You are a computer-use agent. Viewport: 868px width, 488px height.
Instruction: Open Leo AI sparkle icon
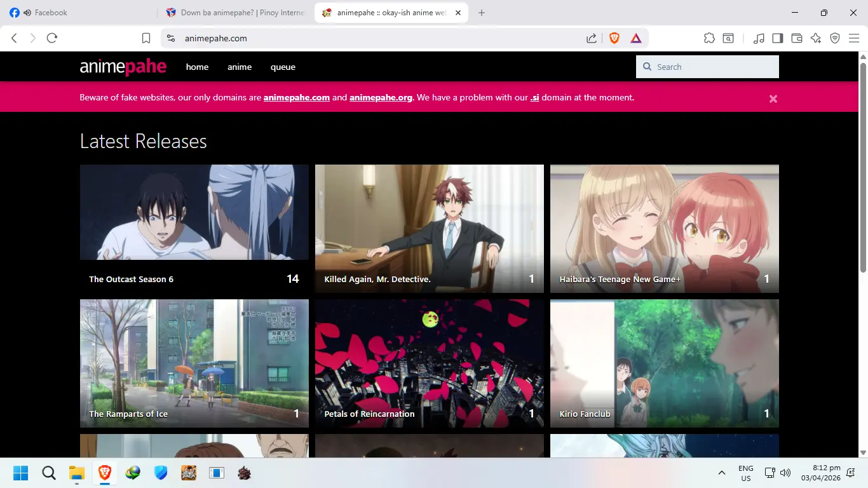pyautogui.click(x=816, y=38)
